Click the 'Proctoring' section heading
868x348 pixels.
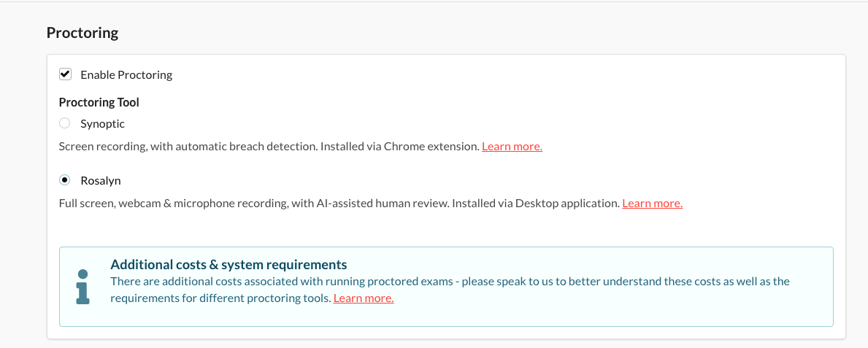pyautogui.click(x=82, y=33)
